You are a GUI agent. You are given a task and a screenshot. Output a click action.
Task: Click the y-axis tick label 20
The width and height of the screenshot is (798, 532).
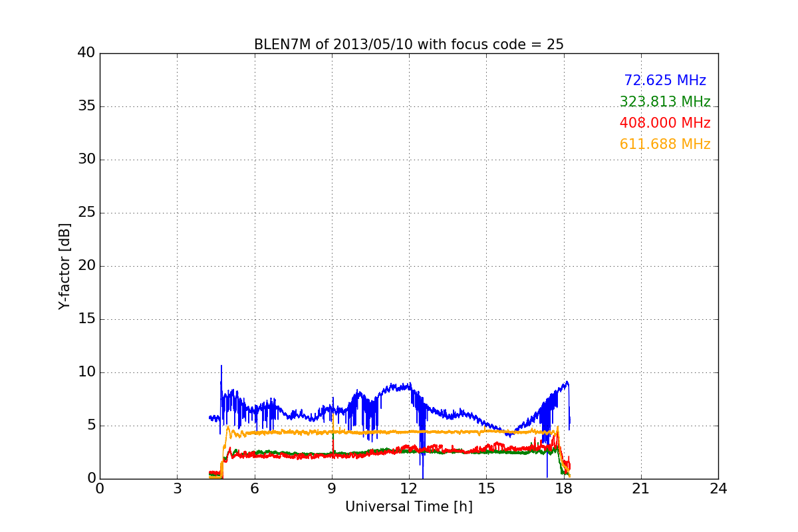pyautogui.click(x=86, y=266)
